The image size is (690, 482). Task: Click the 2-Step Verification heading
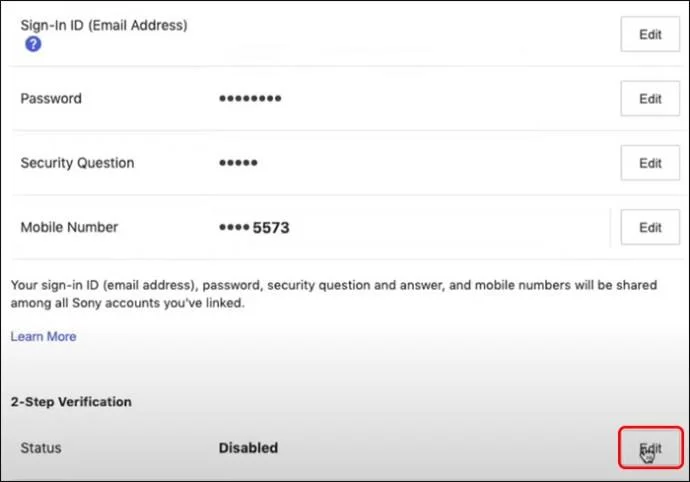[x=71, y=402]
